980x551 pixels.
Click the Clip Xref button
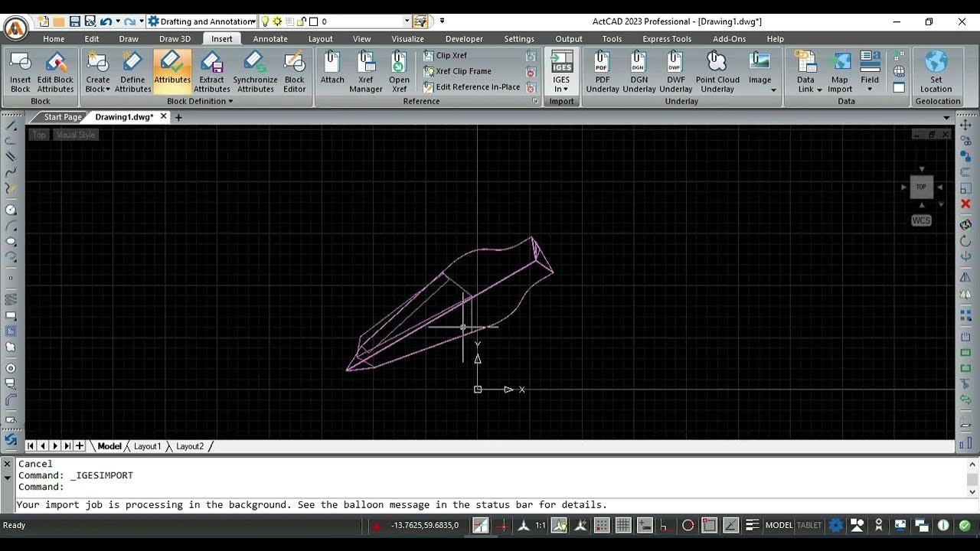[445, 55]
